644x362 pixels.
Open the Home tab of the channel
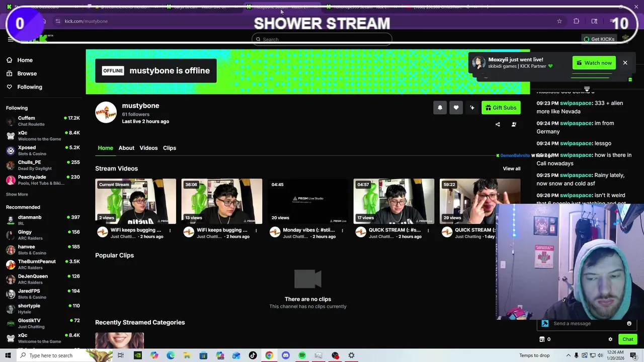tap(105, 148)
